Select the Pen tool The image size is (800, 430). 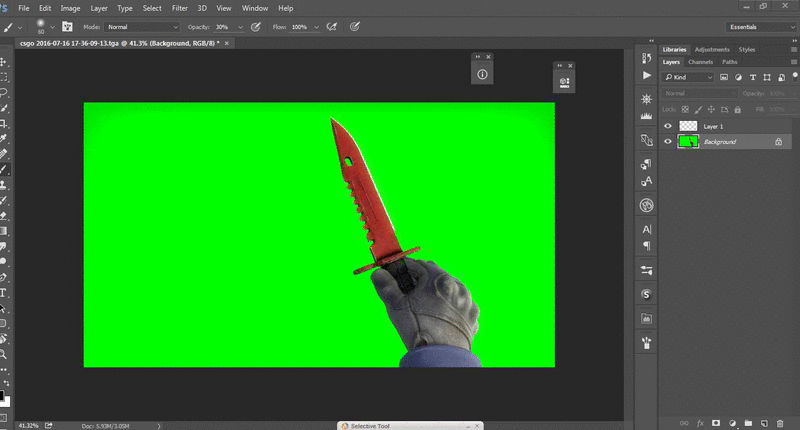tap(3, 277)
